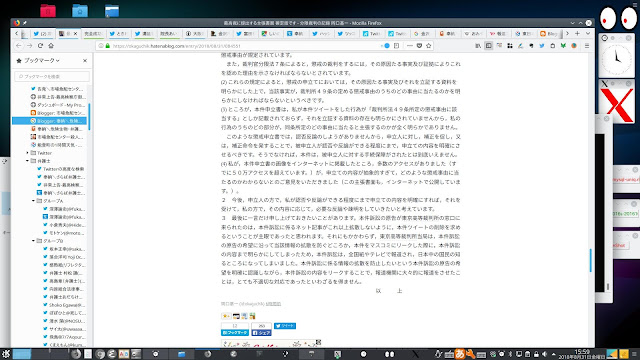The height and width of the screenshot is (360, 640).
Task: Click the page vertical scrollbar thumb
Action: click(x=590, y=260)
